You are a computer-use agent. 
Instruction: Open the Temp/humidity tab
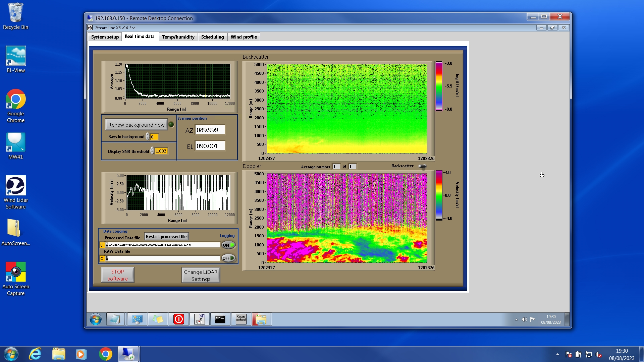[178, 37]
